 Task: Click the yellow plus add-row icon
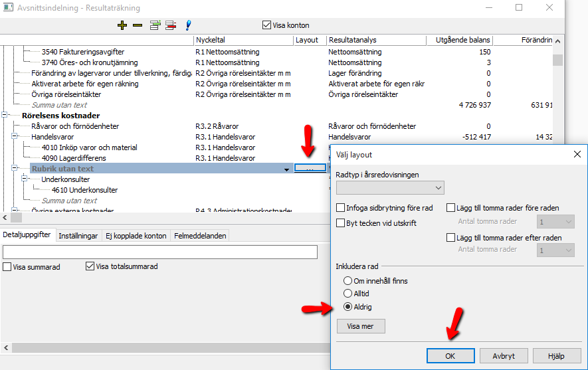(x=122, y=25)
